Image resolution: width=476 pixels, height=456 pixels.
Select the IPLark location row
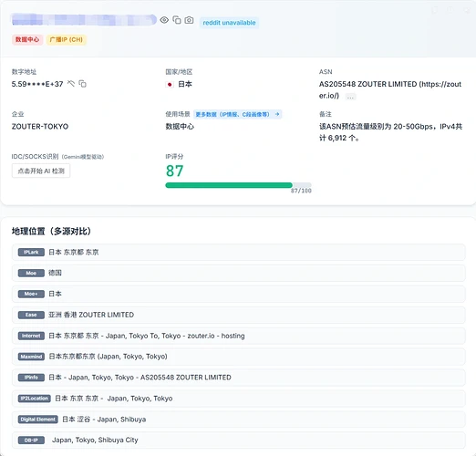click(x=239, y=252)
